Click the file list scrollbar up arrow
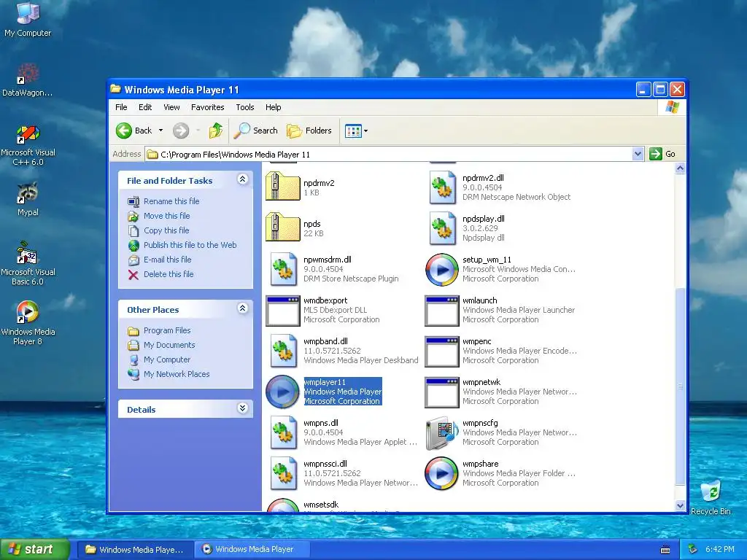The width and height of the screenshot is (747, 560). (x=681, y=168)
